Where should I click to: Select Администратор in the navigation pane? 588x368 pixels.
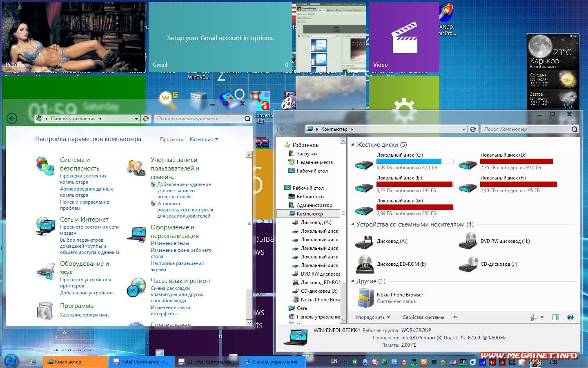click(314, 205)
